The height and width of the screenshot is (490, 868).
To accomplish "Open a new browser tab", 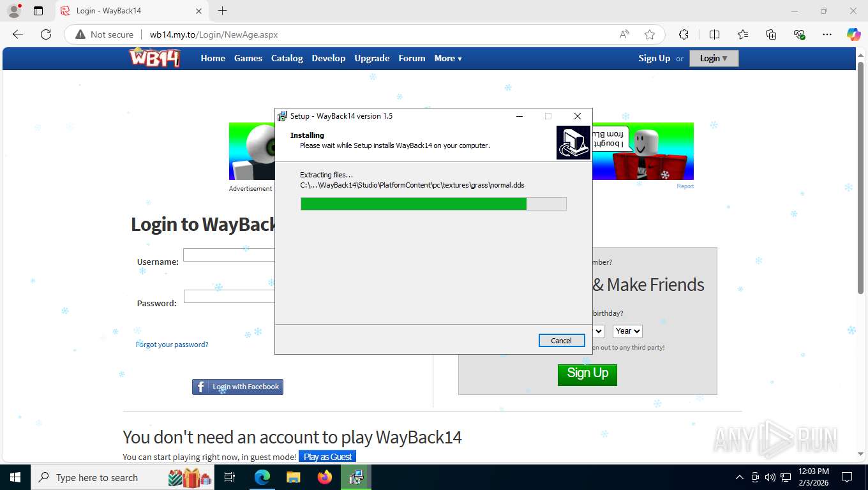I will tap(222, 11).
